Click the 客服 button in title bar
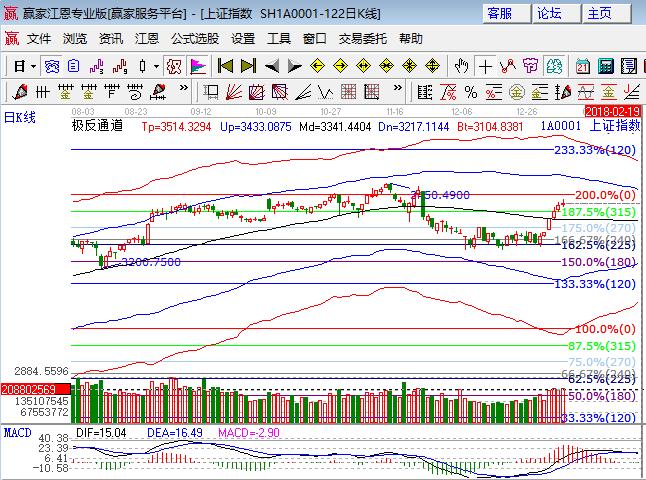 [499, 13]
